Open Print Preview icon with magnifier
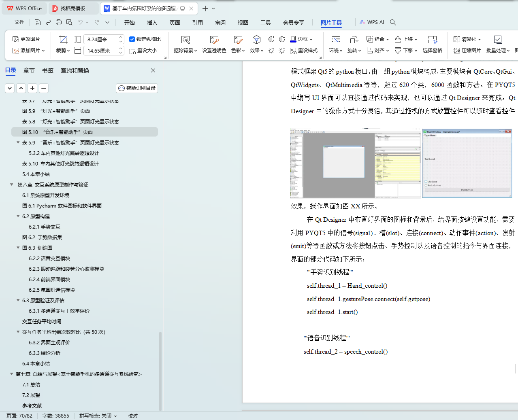The image size is (518, 420). 69,22
